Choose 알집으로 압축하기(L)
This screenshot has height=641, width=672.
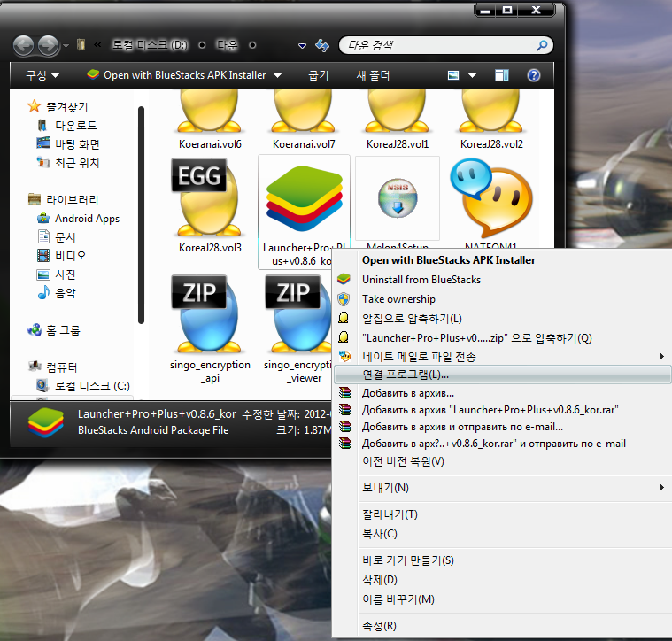tap(501, 319)
